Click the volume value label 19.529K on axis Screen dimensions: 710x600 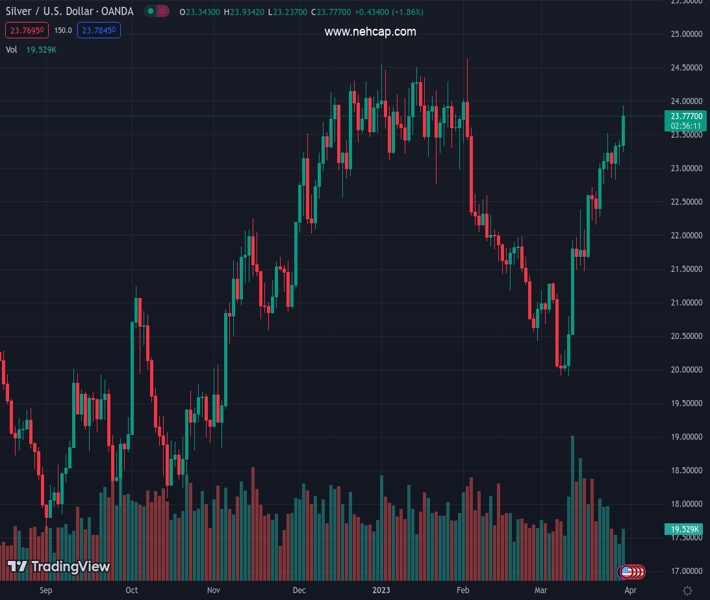click(x=683, y=529)
